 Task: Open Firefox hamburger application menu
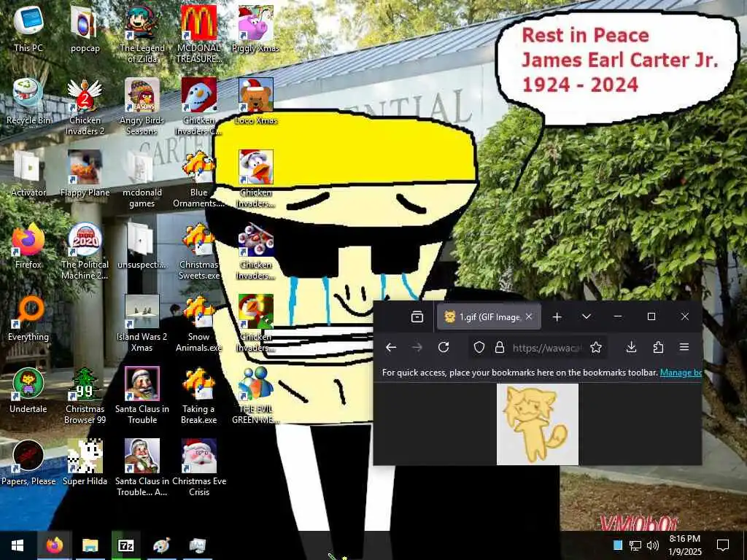click(x=684, y=347)
